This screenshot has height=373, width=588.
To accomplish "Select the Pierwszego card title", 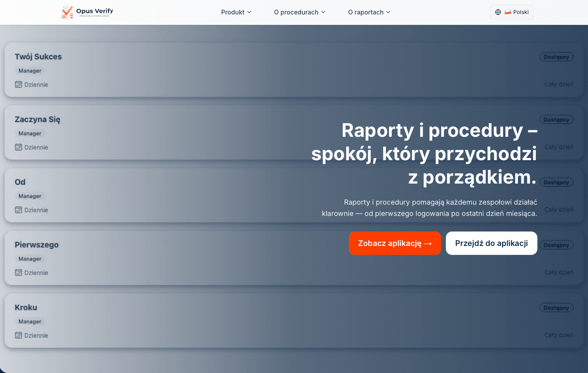I will pos(37,245).
